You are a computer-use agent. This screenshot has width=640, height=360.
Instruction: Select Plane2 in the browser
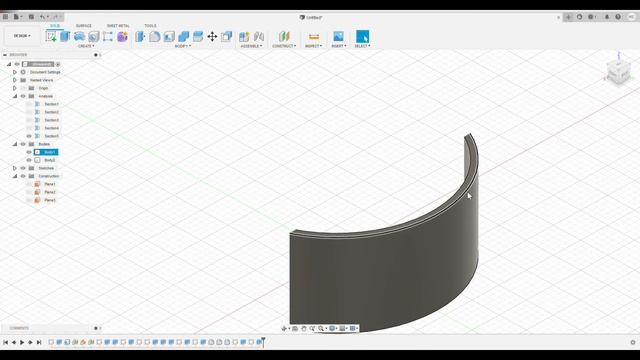pyautogui.click(x=50, y=192)
